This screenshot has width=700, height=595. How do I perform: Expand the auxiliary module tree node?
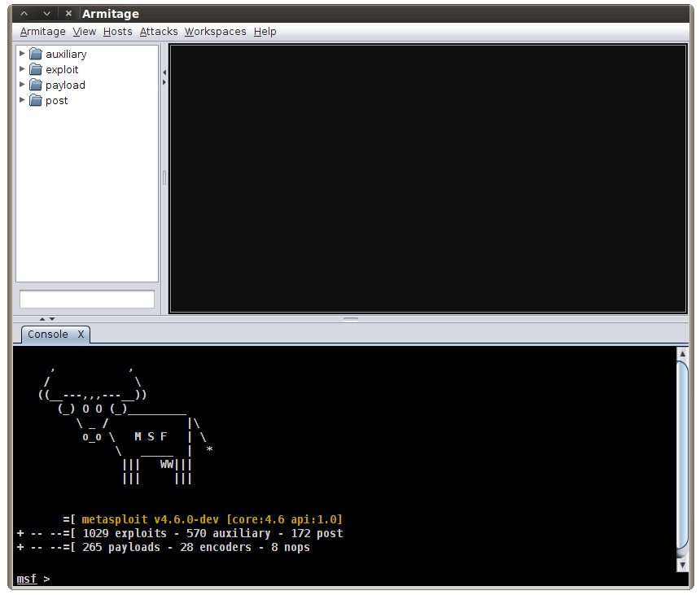pos(23,54)
